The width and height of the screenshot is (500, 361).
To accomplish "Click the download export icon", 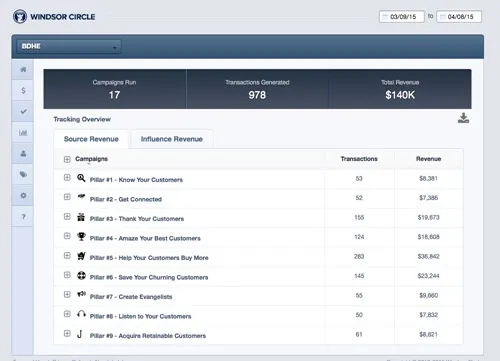I will [463, 118].
